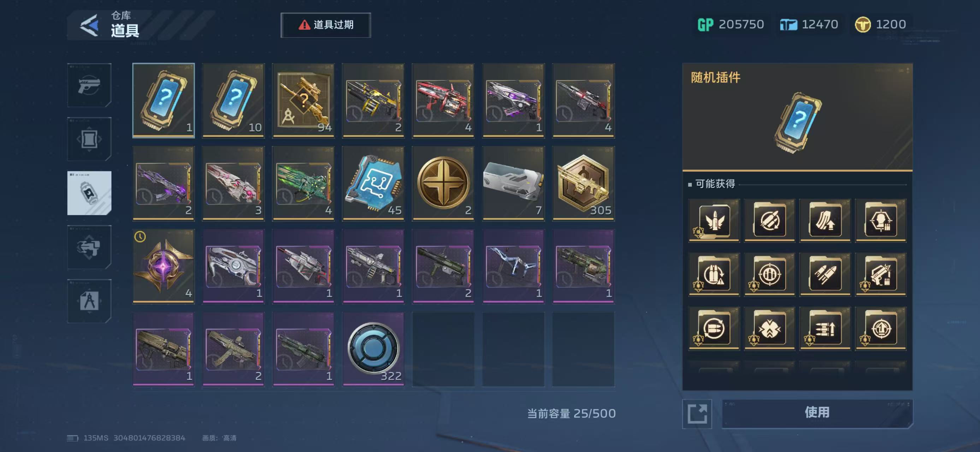
Task: Click the gold coin currency 1200
Action: [x=880, y=25]
